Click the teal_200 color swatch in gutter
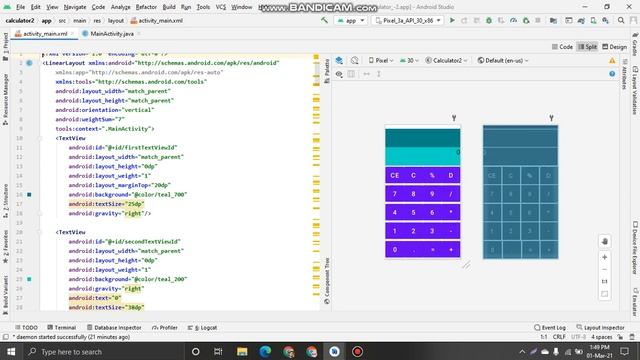This screenshot has width=640, height=360. [29, 279]
